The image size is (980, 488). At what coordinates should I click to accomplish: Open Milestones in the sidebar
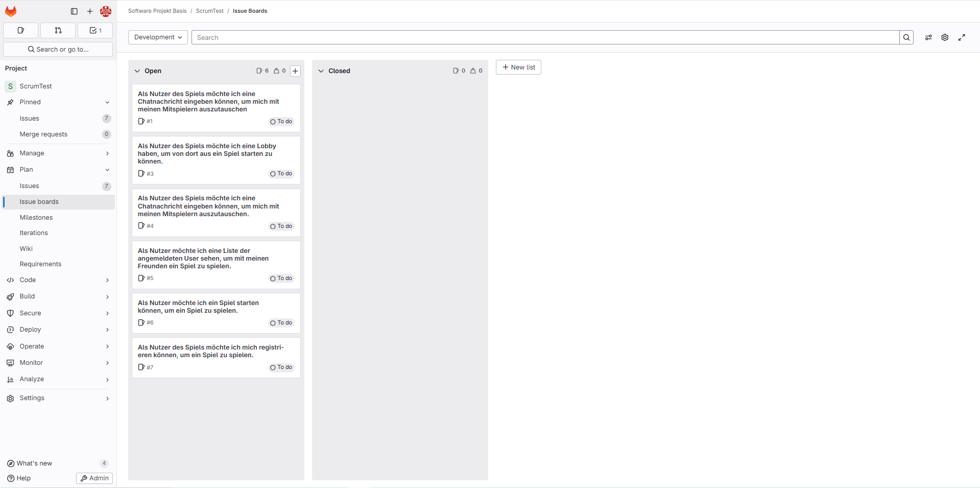(36, 218)
